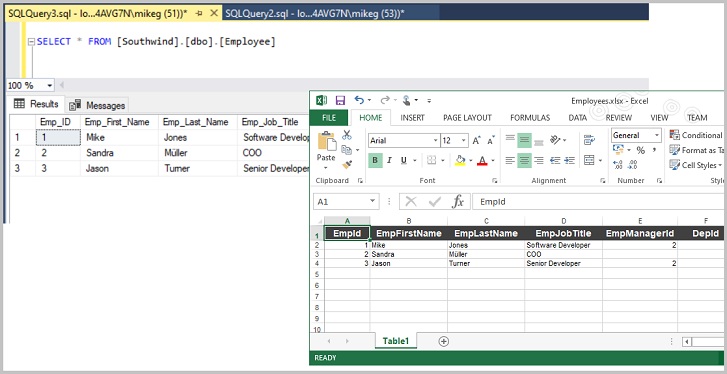The height and width of the screenshot is (374, 727).
Task: Apply Accounting number format icon
Action: [x=618, y=150]
